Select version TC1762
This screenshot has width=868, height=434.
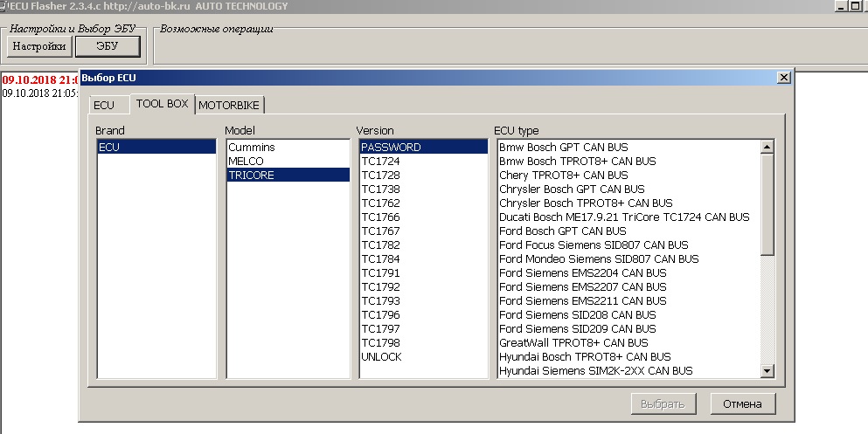point(423,203)
